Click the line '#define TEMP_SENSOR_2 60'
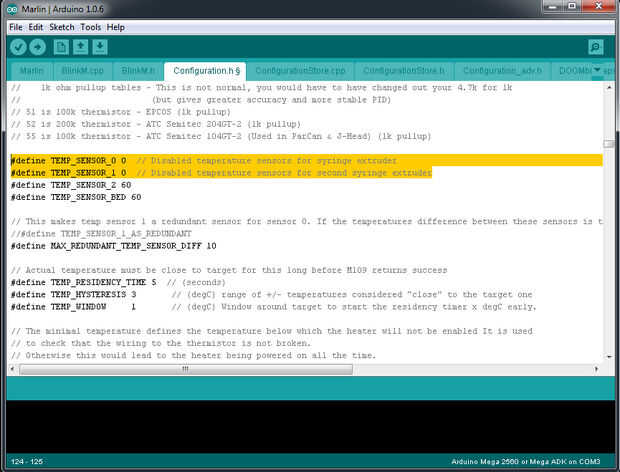 coord(71,185)
